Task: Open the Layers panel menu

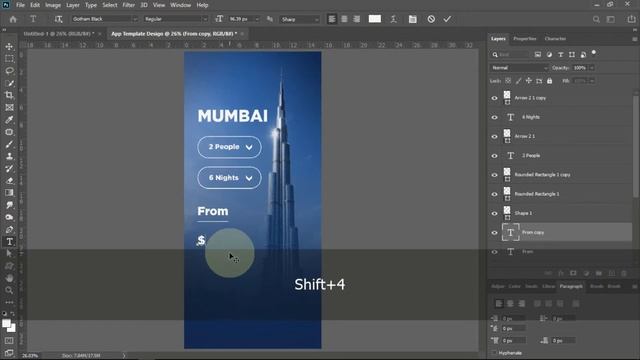Action: [x=634, y=39]
